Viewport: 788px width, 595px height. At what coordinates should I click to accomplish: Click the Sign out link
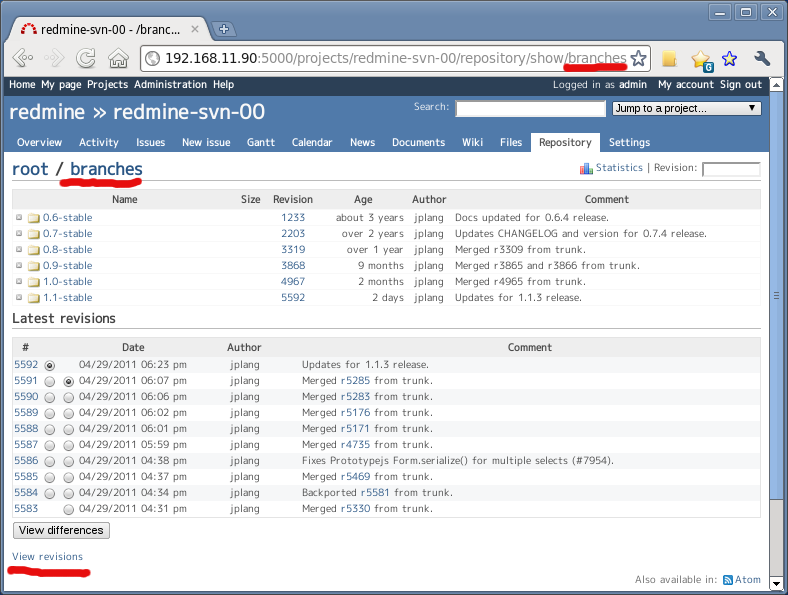click(x=740, y=84)
